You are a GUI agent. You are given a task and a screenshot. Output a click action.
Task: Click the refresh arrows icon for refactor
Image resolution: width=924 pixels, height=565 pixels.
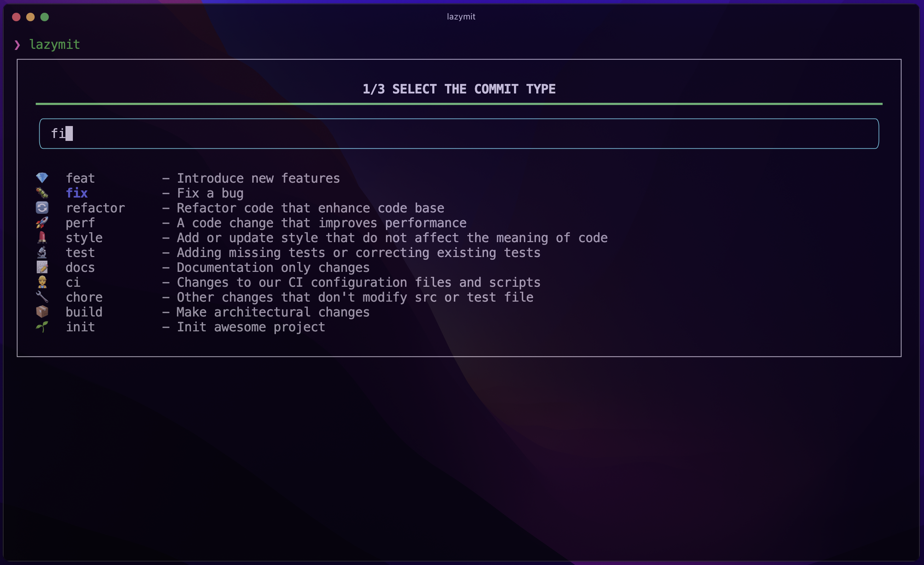42,207
